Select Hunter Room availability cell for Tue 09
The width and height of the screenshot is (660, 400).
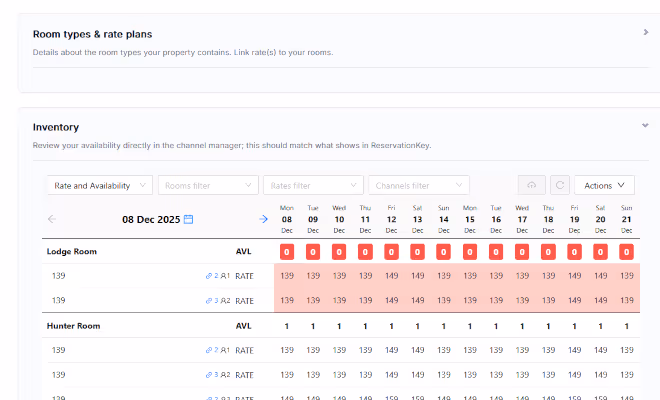(313, 326)
